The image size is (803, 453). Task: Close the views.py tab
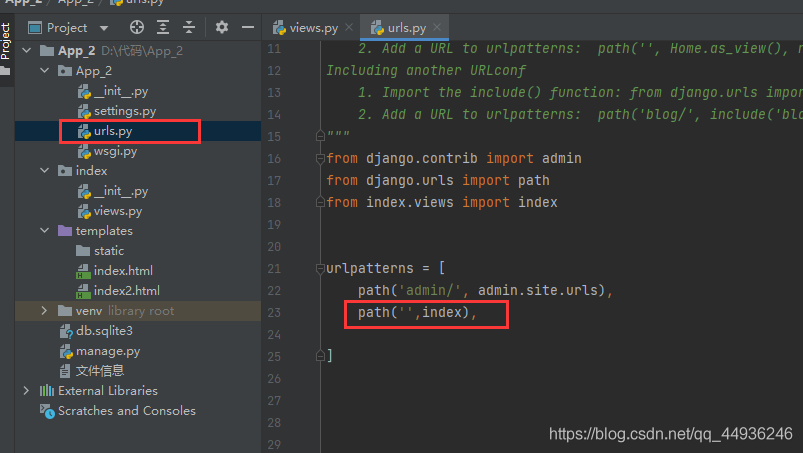coord(349,27)
